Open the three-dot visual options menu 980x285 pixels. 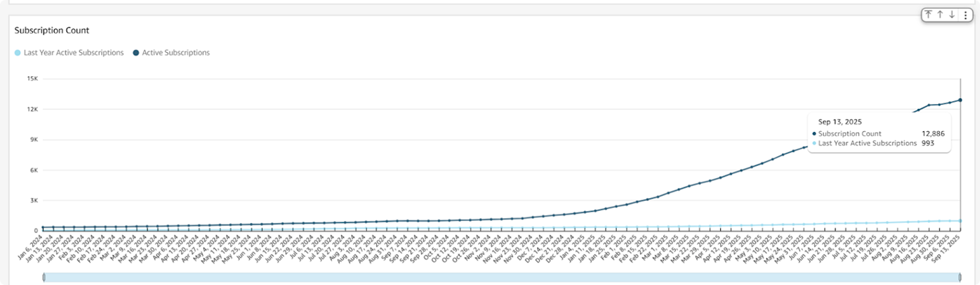pos(965,15)
